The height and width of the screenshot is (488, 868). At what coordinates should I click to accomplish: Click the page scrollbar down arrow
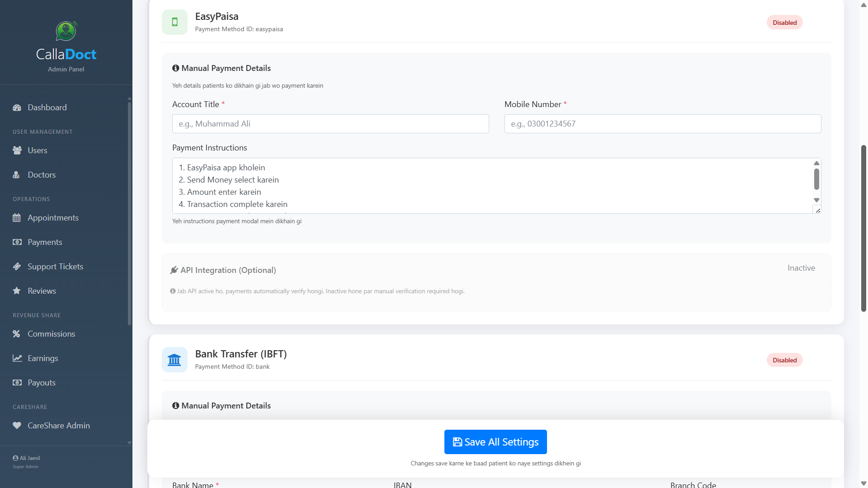[863, 483]
